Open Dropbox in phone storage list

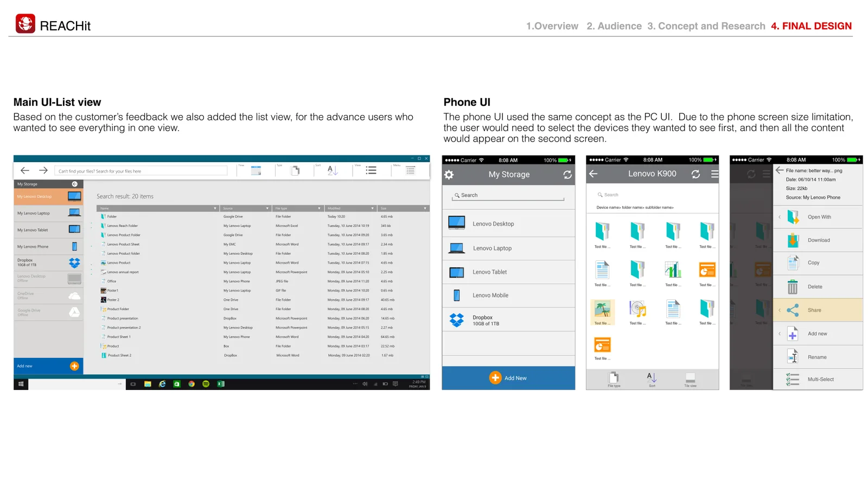[x=508, y=320]
